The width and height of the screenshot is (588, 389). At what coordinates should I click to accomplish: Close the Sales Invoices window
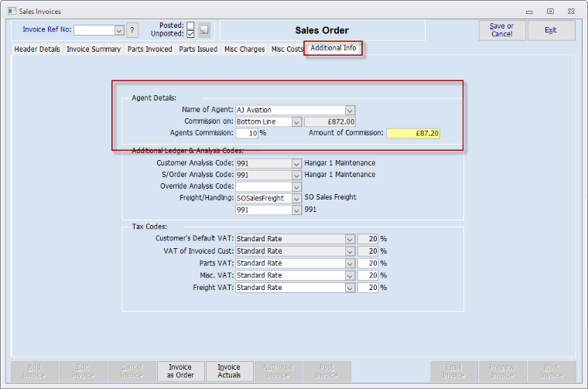click(571, 12)
